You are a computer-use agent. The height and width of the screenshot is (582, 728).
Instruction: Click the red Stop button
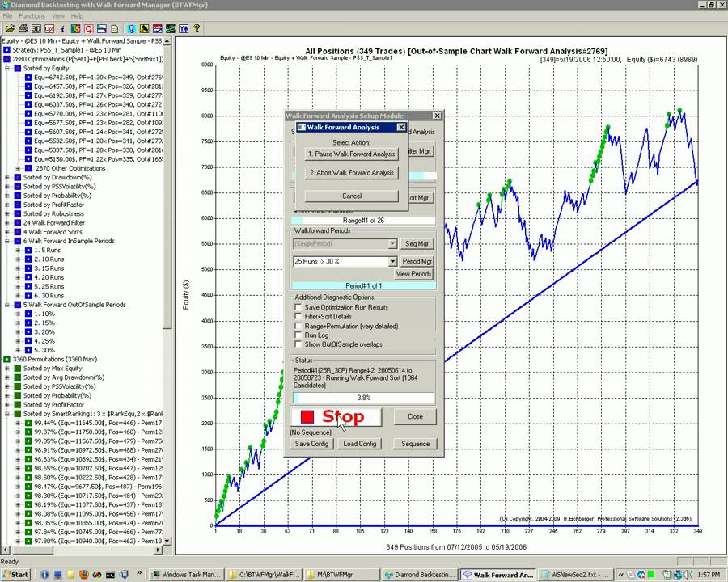[336, 417]
